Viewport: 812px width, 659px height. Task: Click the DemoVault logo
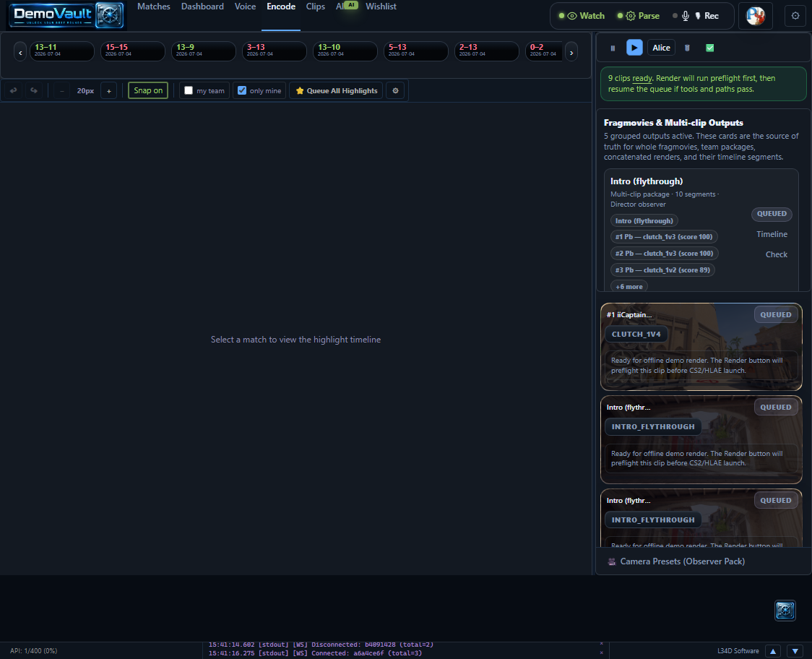click(x=66, y=15)
